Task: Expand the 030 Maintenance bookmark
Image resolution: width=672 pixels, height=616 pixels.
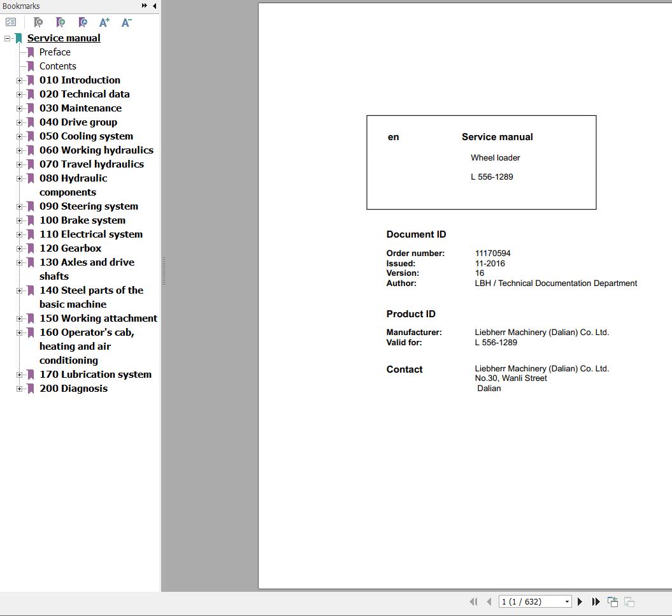Action: click(x=19, y=108)
